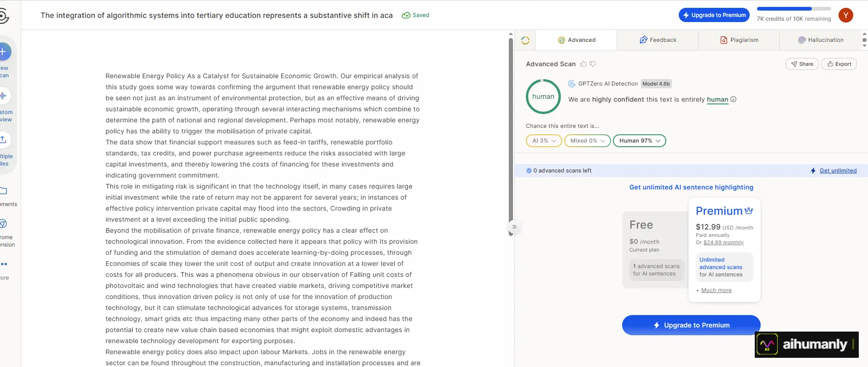Switch to the Feedback tab
Image resolution: width=868 pixels, height=367 pixels.
[658, 40]
